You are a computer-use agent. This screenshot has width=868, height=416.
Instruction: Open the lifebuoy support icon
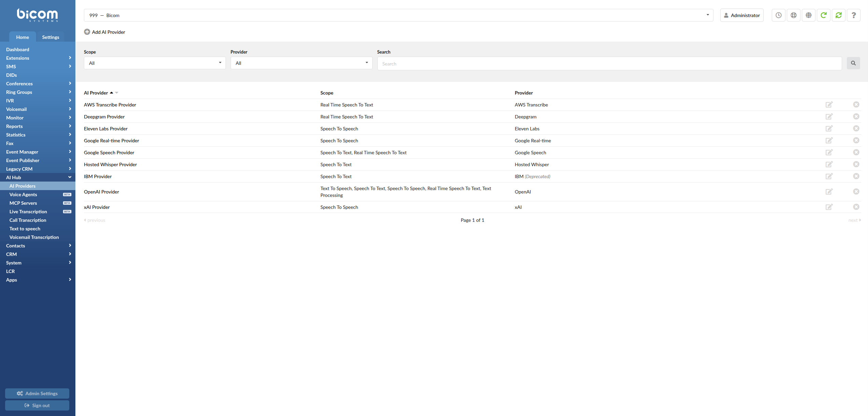tap(793, 15)
